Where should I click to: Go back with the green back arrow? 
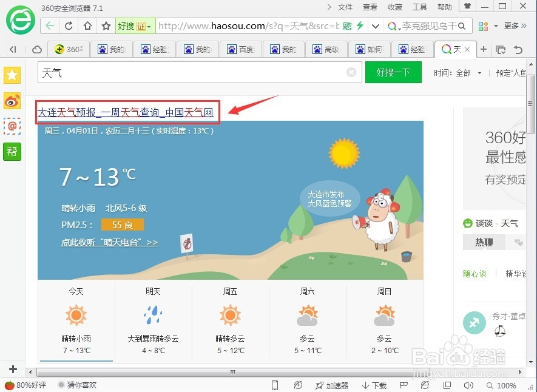coord(50,26)
